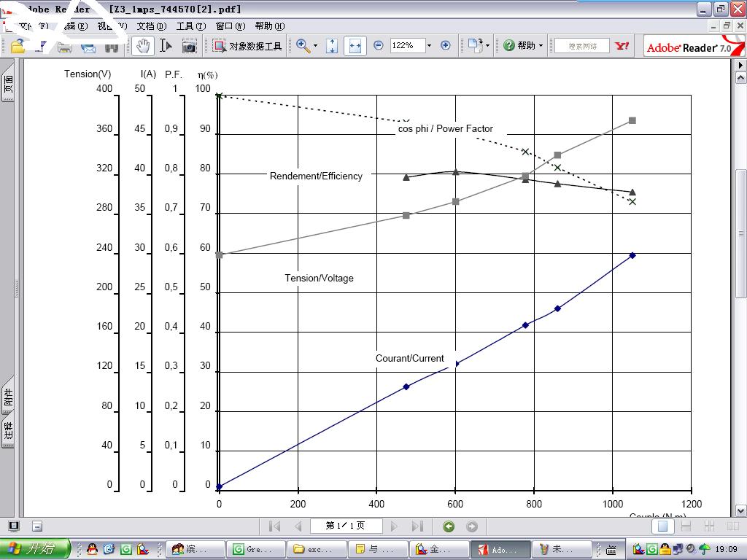Open the Help toolbar dropdown arrow
Image resolution: width=747 pixels, height=560 pixels.
click(x=541, y=46)
